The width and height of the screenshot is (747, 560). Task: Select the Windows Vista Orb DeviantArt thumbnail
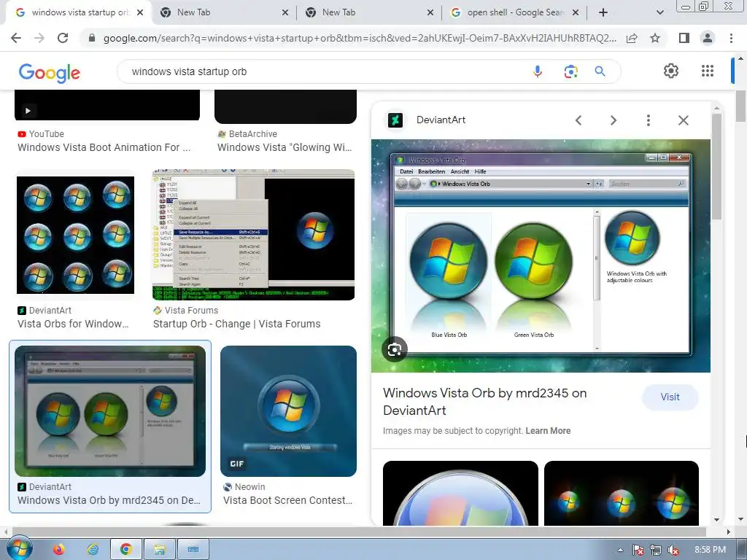click(110, 411)
